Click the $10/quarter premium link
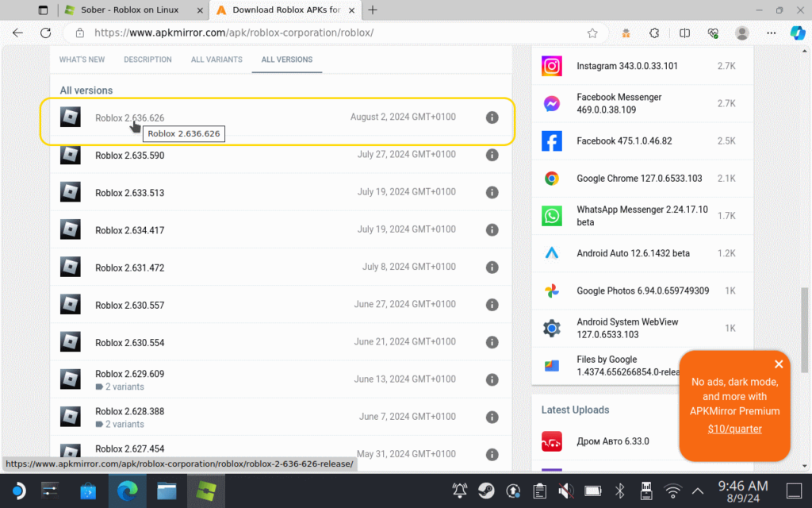This screenshot has width=812, height=508. pos(734,429)
